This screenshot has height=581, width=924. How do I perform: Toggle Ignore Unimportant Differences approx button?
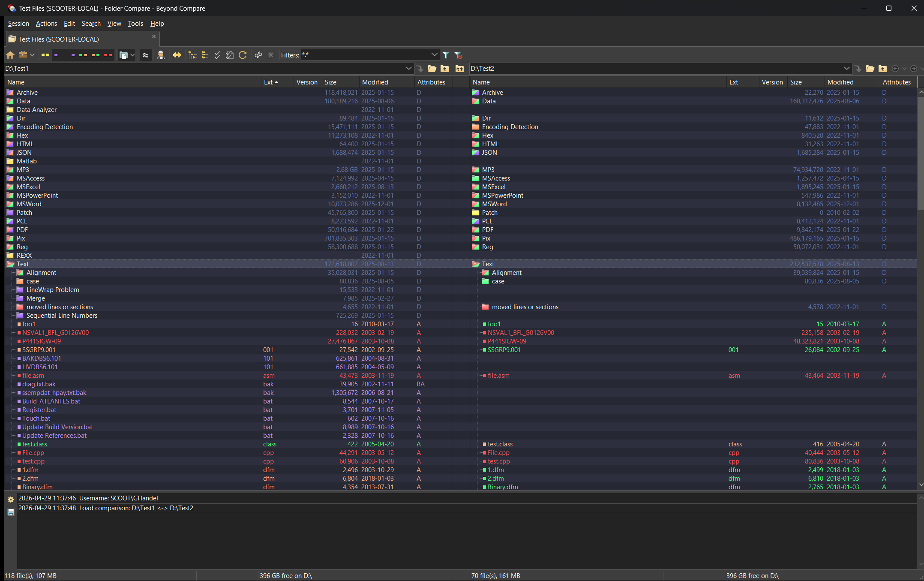[146, 55]
